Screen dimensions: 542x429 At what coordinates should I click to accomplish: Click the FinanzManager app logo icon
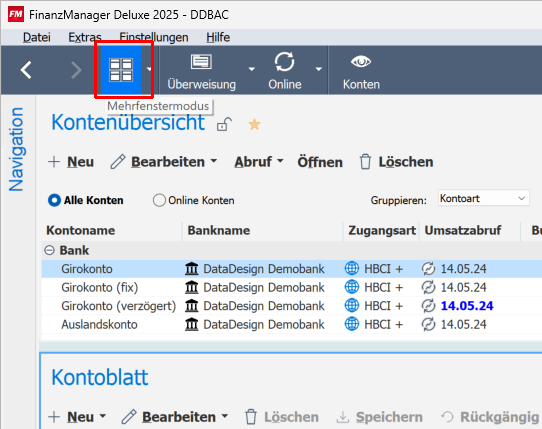click(x=16, y=14)
